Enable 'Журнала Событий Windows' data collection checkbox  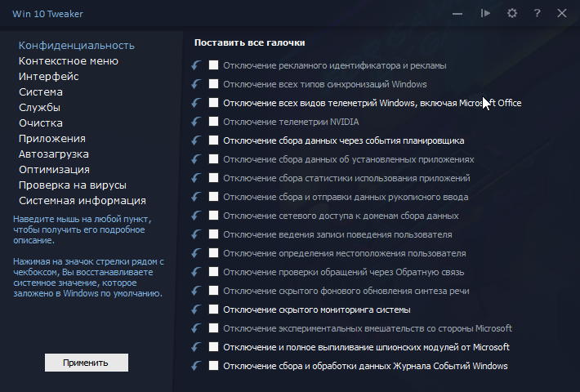coord(213,366)
